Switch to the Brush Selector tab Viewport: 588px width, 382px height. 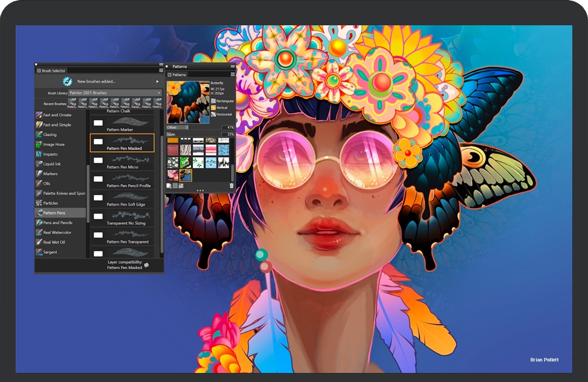pyautogui.click(x=51, y=70)
